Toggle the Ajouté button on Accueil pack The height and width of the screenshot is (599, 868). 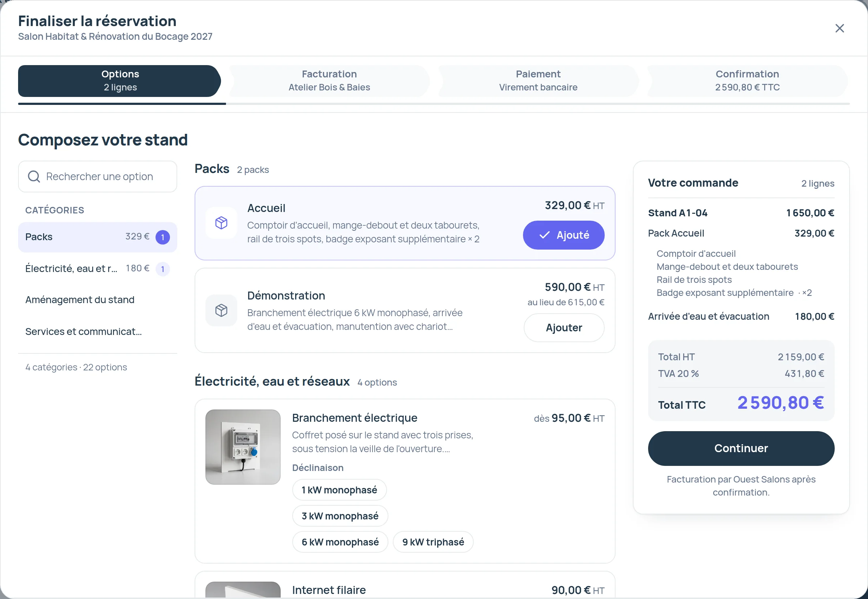563,235
